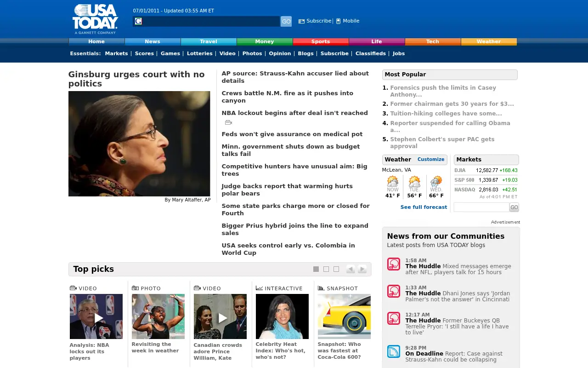Open Forensics Casey Anthony popular story

click(443, 91)
